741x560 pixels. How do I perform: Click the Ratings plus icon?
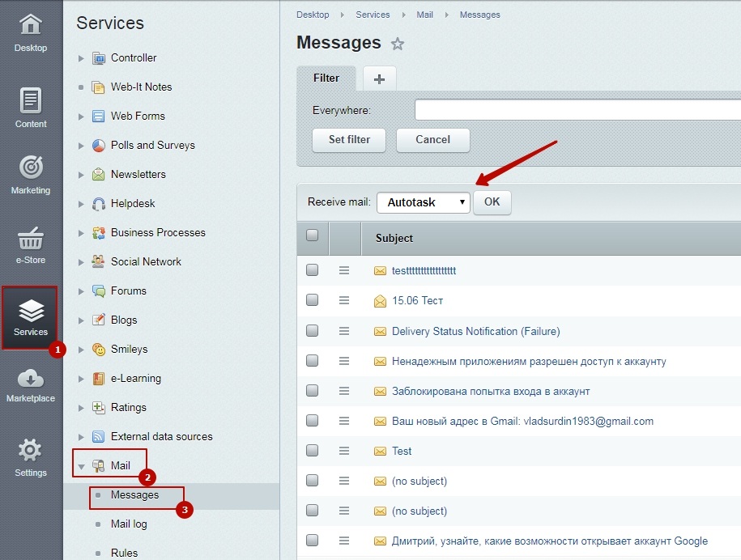[98, 408]
